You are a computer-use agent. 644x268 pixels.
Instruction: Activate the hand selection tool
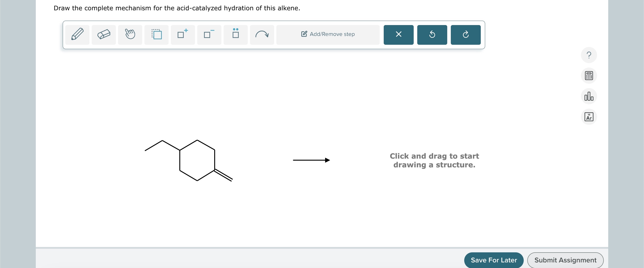click(130, 34)
